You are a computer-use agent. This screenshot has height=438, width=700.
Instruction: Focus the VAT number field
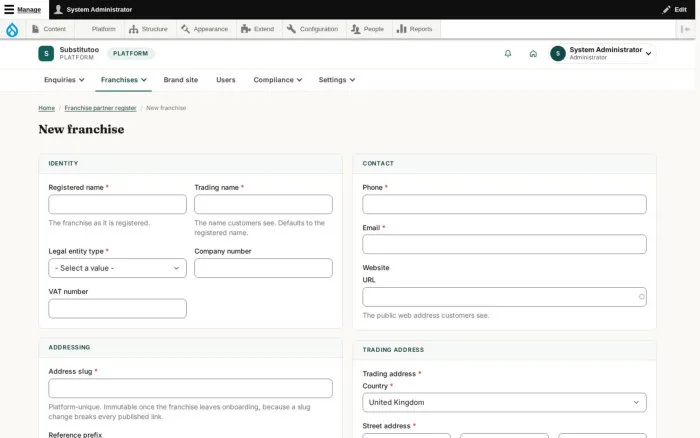(117, 309)
